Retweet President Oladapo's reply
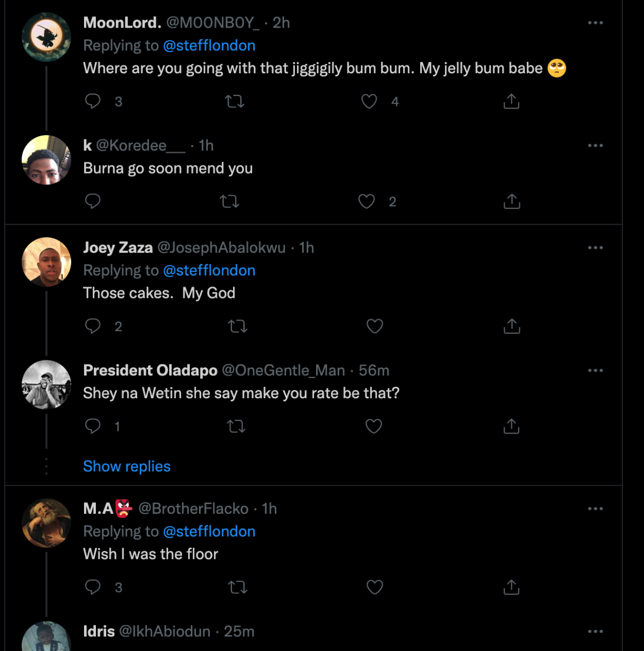The image size is (644, 651). [236, 426]
